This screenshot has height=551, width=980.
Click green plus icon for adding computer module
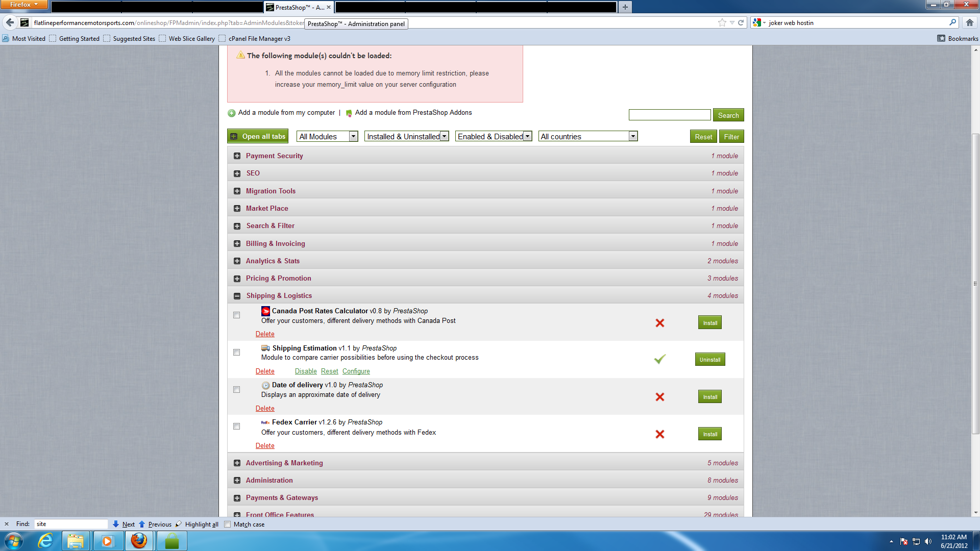pyautogui.click(x=232, y=113)
